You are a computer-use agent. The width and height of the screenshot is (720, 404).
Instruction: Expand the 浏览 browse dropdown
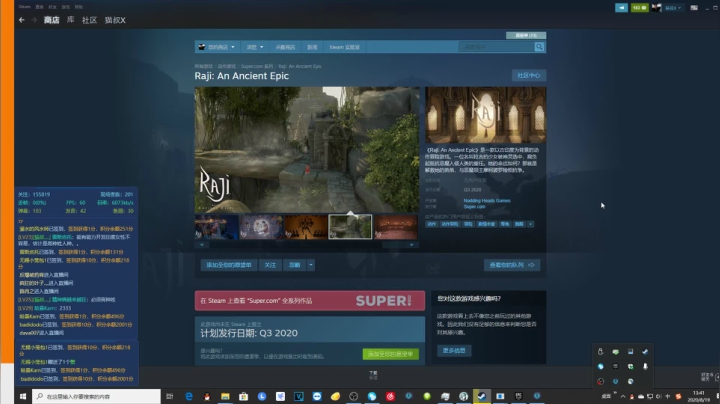tap(255, 47)
